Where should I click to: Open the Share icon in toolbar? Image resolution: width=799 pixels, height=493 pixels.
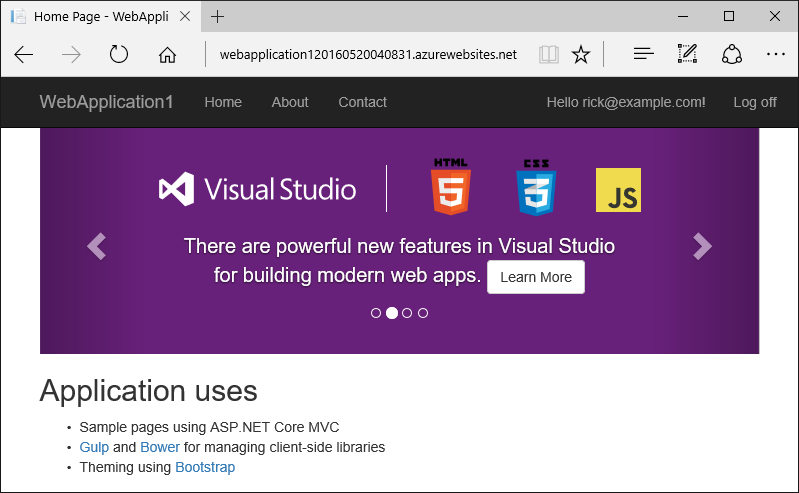coord(732,54)
